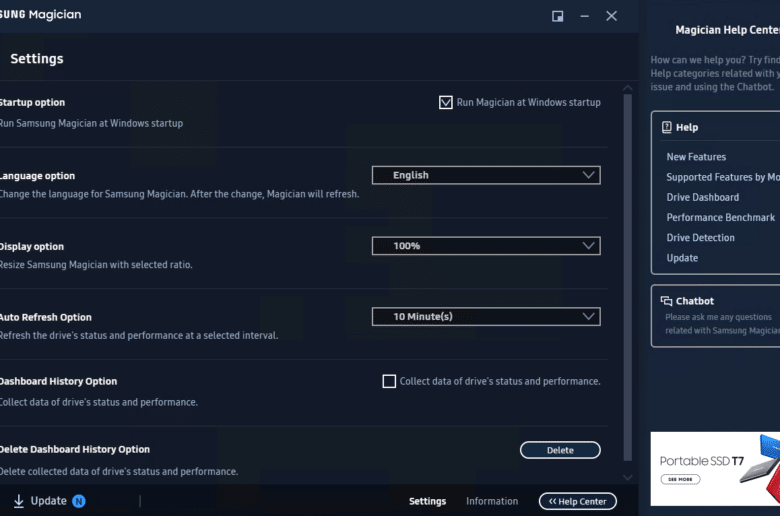780x516 pixels.
Task: Click See More on Portable SSD T7 ad
Action: (x=680, y=479)
